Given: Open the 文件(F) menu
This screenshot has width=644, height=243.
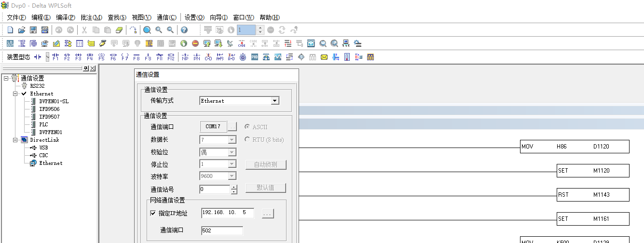Looking at the screenshot, I should click(16, 17).
